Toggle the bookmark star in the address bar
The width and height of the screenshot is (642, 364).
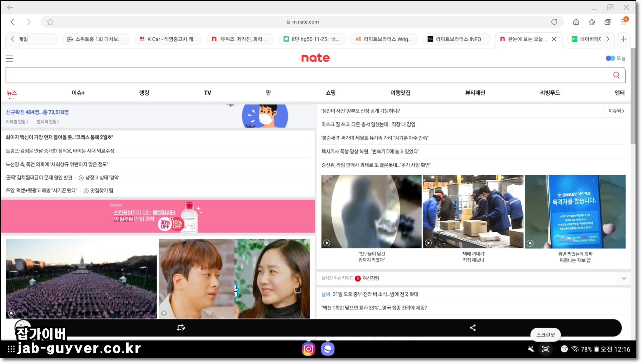(50, 22)
